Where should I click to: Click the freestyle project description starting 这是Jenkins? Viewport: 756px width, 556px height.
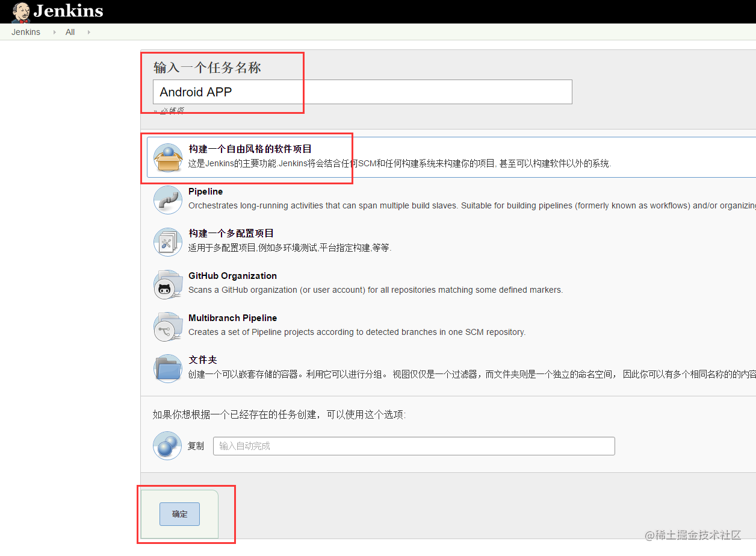400,163
